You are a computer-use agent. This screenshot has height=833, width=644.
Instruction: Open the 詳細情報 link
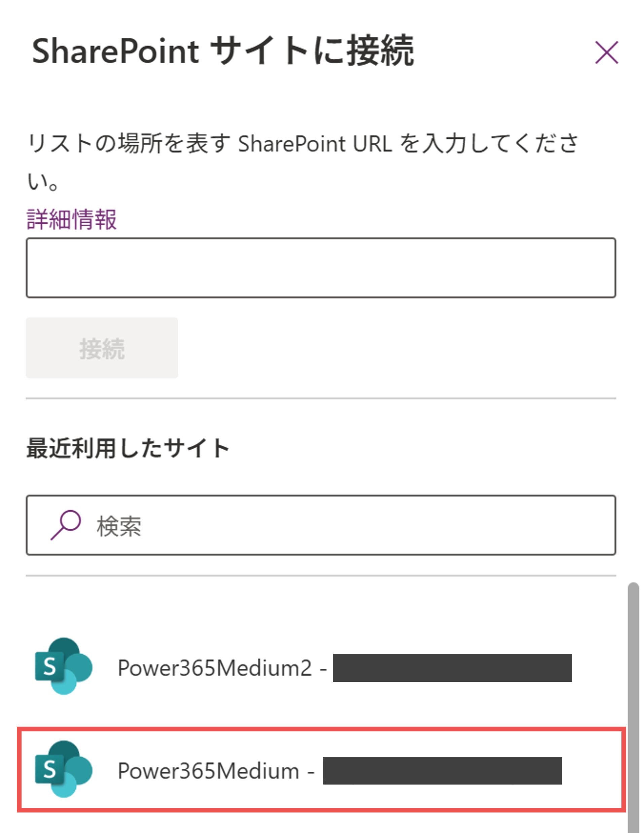tap(71, 220)
